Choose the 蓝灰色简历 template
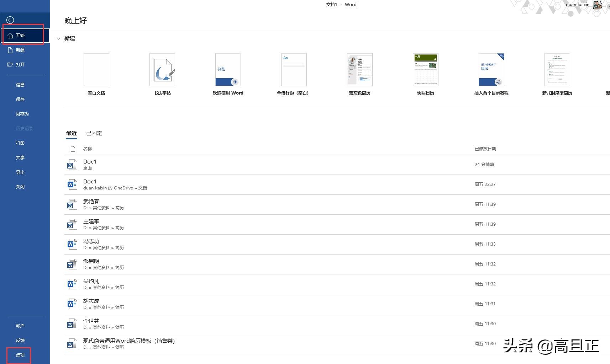The height and width of the screenshot is (364, 610). click(360, 70)
